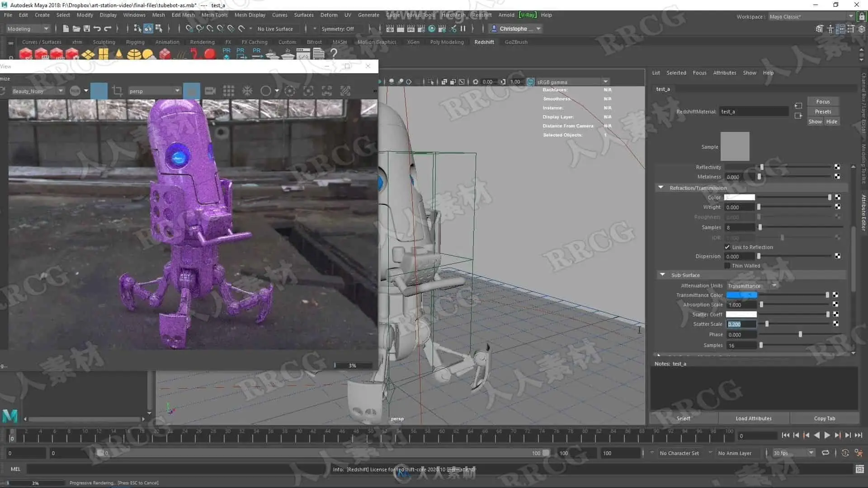Click the red sphere Redshift shelf icon
868x488 pixels.
[x=210, y=54]
